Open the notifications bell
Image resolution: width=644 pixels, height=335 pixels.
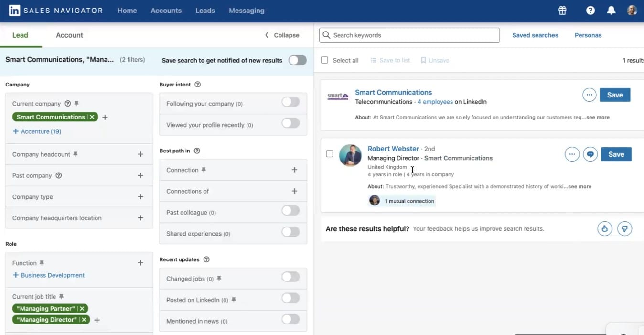coord(611,11)
